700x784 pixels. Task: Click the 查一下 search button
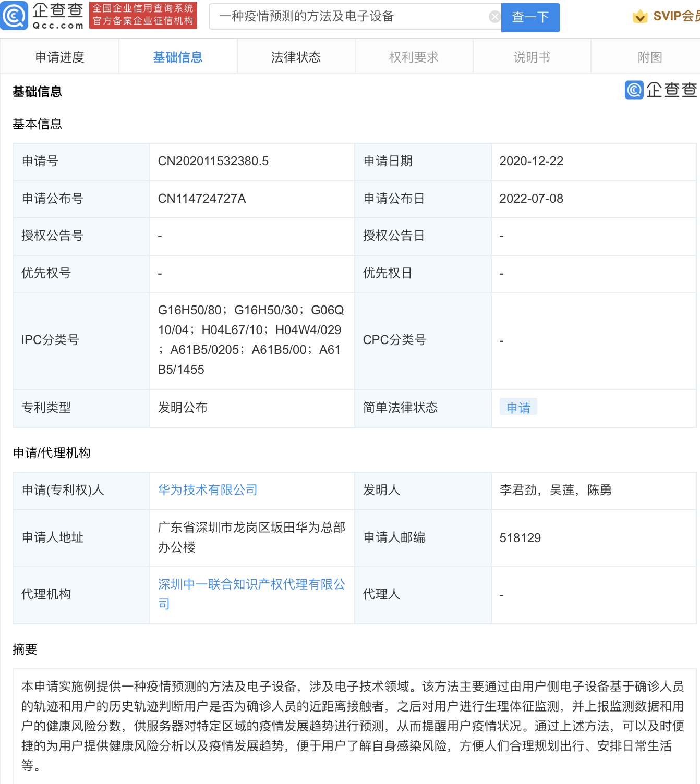point(530,17)
